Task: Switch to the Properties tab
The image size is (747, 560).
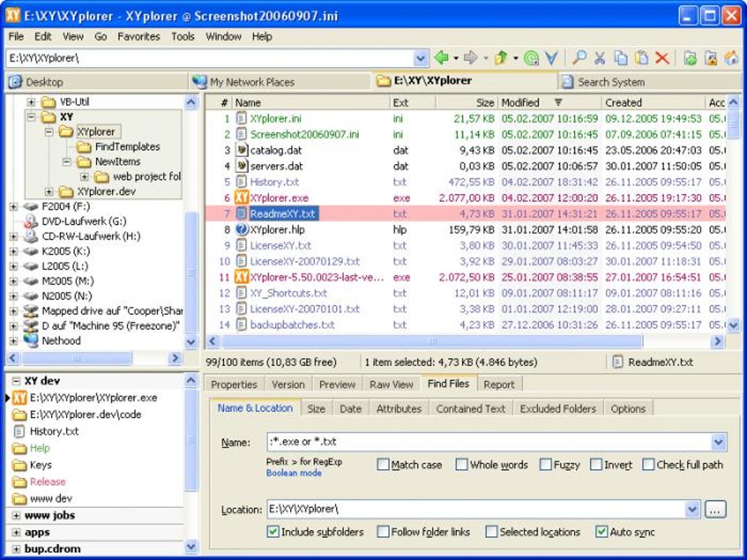Action: click(234, 384)
